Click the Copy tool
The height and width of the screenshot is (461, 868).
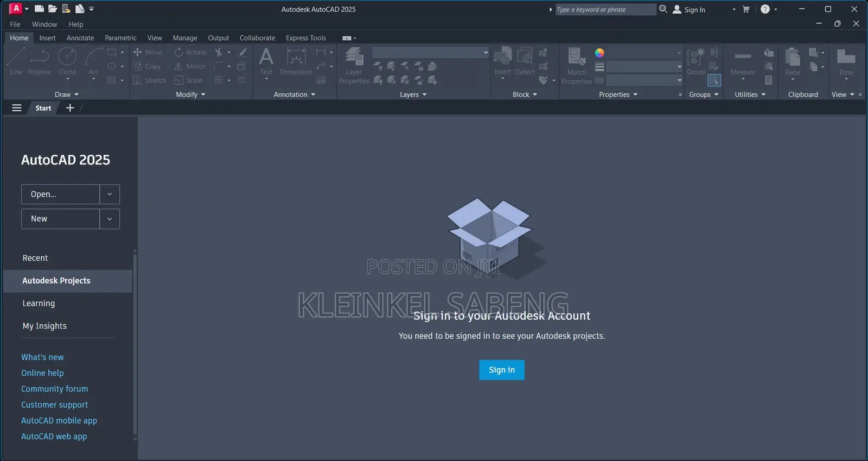coord(147,66)
